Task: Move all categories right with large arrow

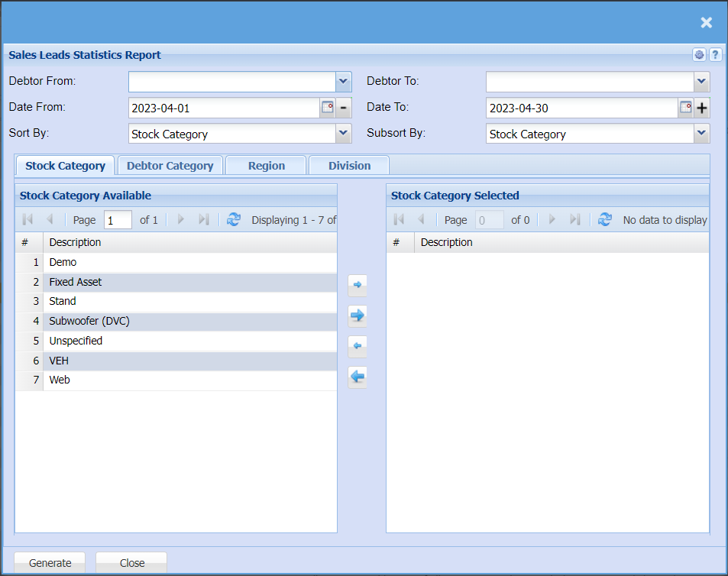Action: click(357, 315)
